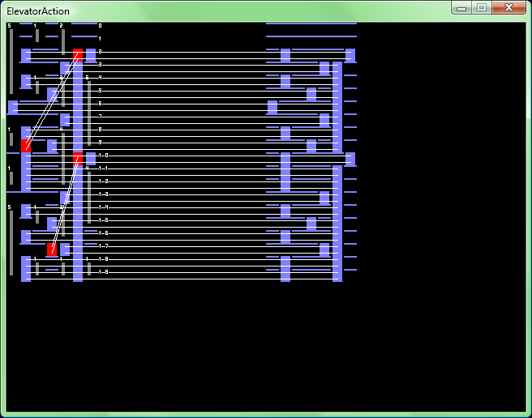Select floor label 5 in number column
This screenshot has width=532, height=418.
(100, 91)
